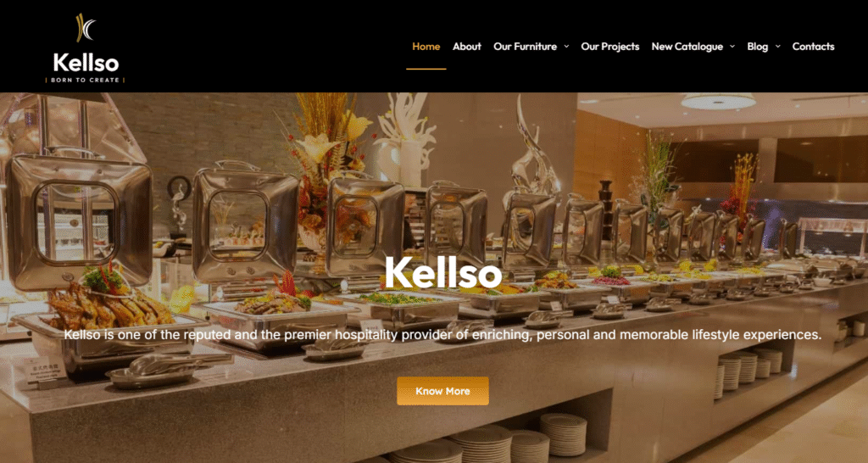The height and width of the screenshot is (463, 868).
Task: Click the first chafing dish lid in the photo
Action: 79,221
